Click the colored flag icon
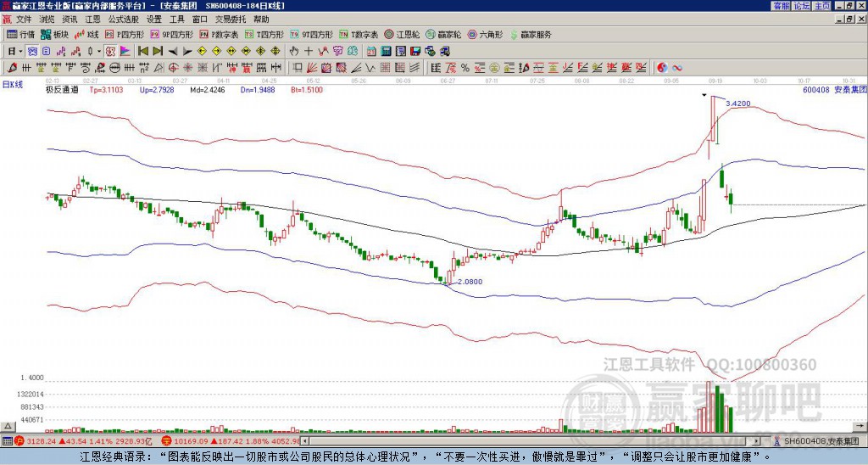The width and height of the screenshot is (868, 465). point(125,51)
